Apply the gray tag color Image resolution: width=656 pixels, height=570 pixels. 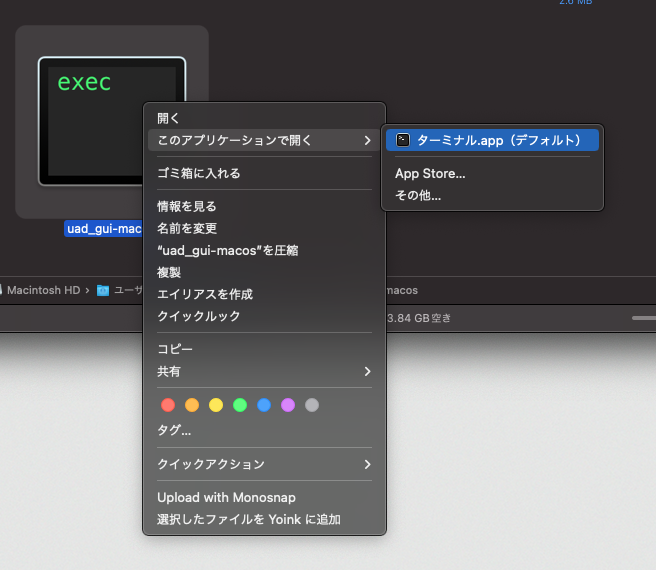312,405
